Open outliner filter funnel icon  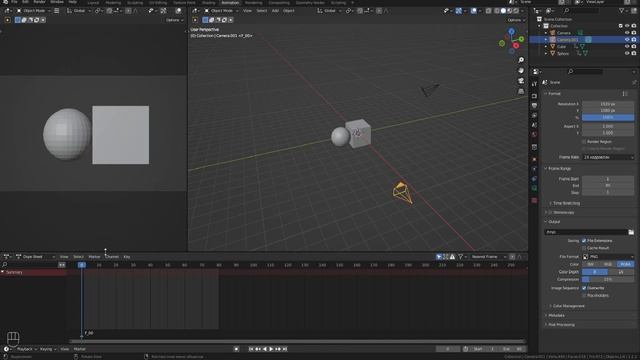pos(622,11)
